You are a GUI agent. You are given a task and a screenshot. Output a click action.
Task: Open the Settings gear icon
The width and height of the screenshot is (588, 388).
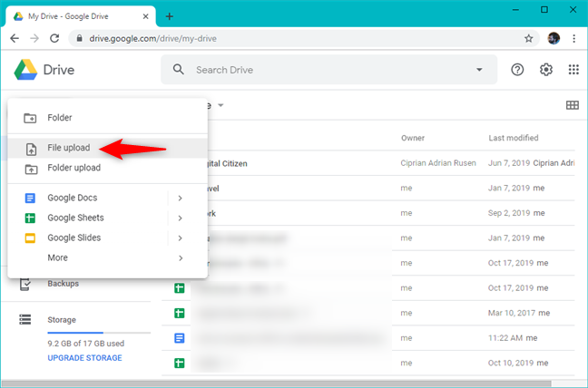(x=546, y=70)
